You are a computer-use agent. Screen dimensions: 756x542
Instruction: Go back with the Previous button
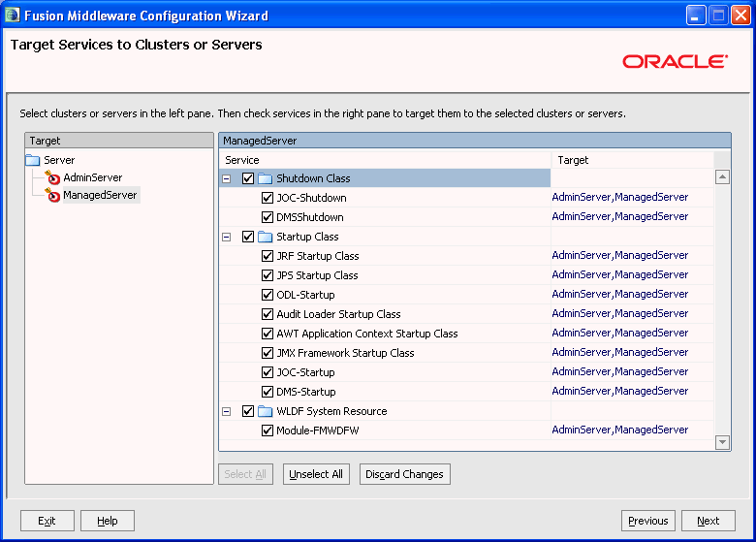pos(648,521)
